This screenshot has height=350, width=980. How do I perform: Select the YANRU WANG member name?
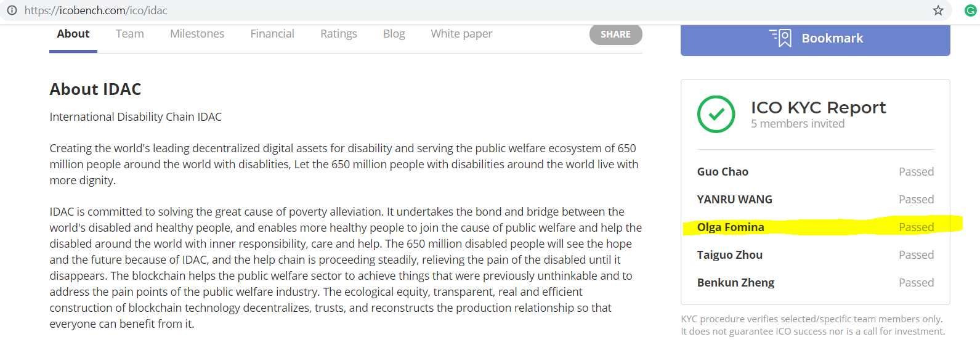pyautogui.click(x=735, y=200)
